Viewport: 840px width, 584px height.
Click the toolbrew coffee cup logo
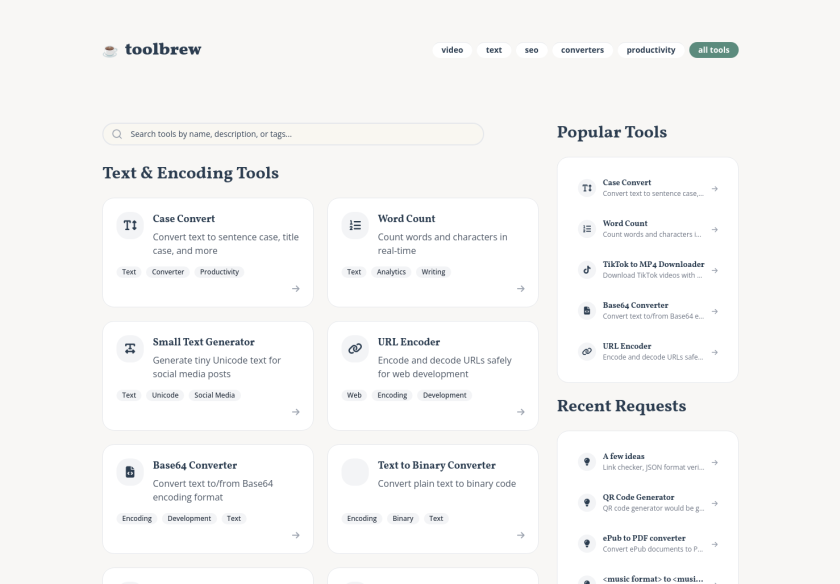click(x=110, y=50)
